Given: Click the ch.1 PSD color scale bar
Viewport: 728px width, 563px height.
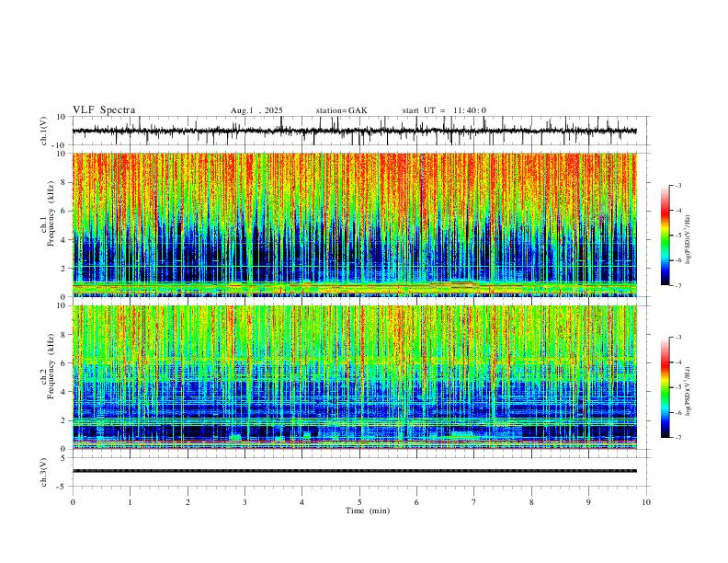Looking at the screenshot, I should click(665, 236).
